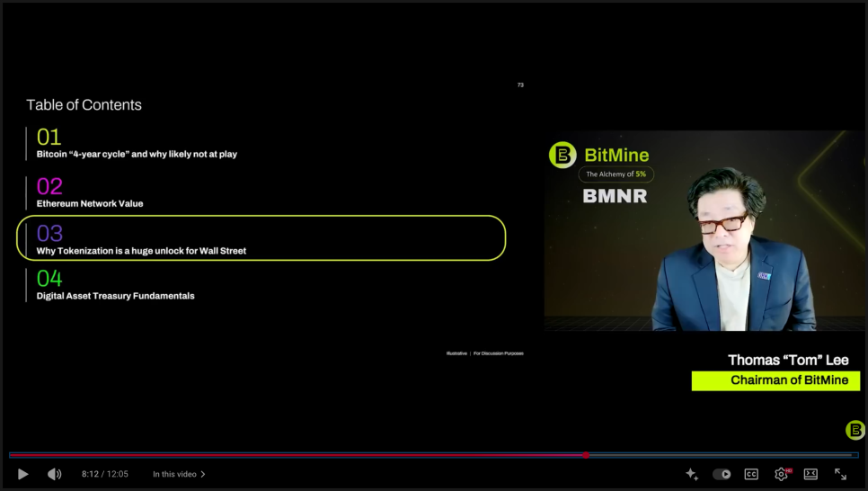868x491 pixels.
Task: Select 'Bitcoin 4-year cycle' contents item
Action: [x=137, y=154]
